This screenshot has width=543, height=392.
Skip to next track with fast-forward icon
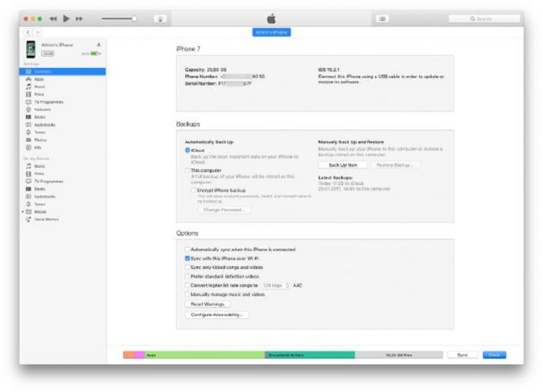(x=79, y=18)
